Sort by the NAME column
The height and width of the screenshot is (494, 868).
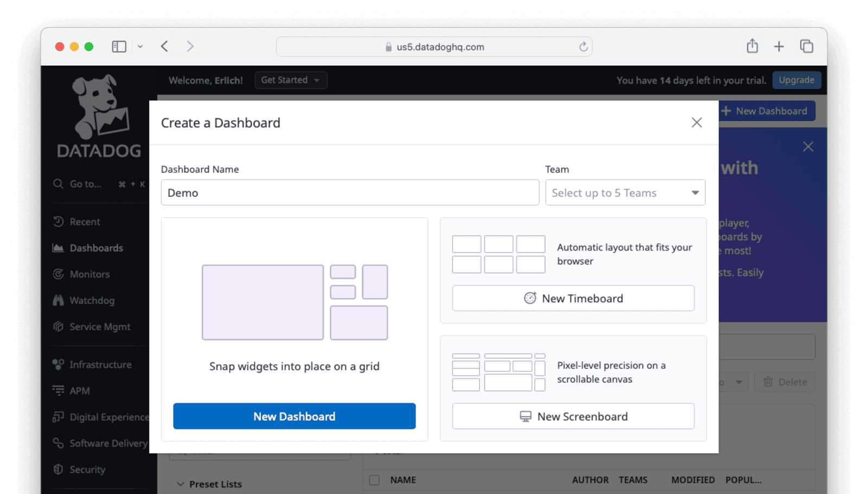(x=403, y=480)
